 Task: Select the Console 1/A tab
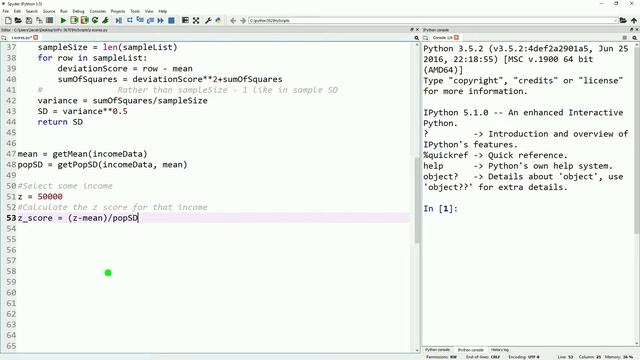[442, 38]
